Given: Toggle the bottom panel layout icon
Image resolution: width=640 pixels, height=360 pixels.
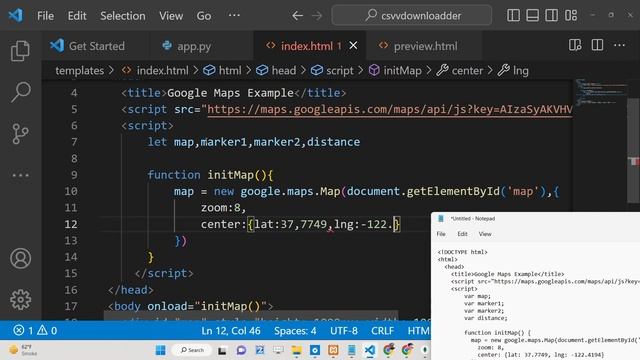Looking at the screenshot, I should click(532, 16).
